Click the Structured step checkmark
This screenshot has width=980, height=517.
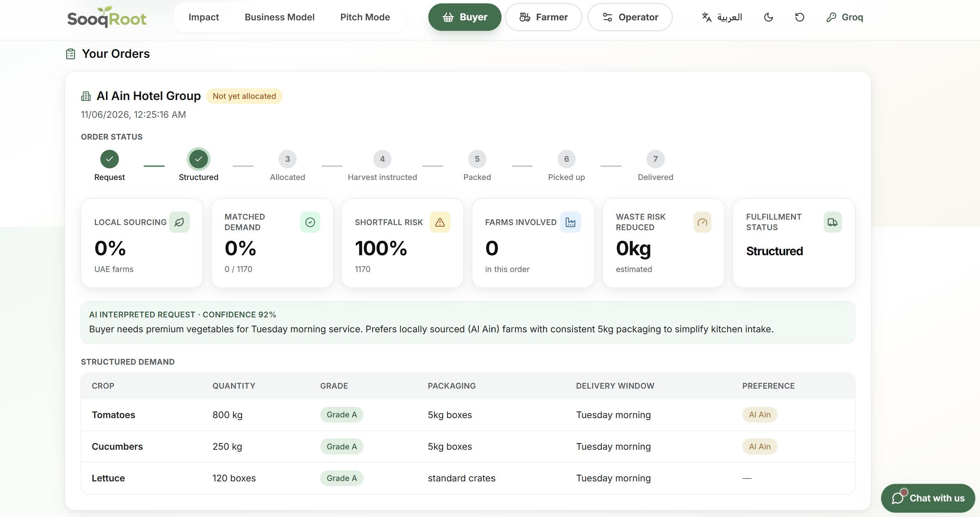198,159
